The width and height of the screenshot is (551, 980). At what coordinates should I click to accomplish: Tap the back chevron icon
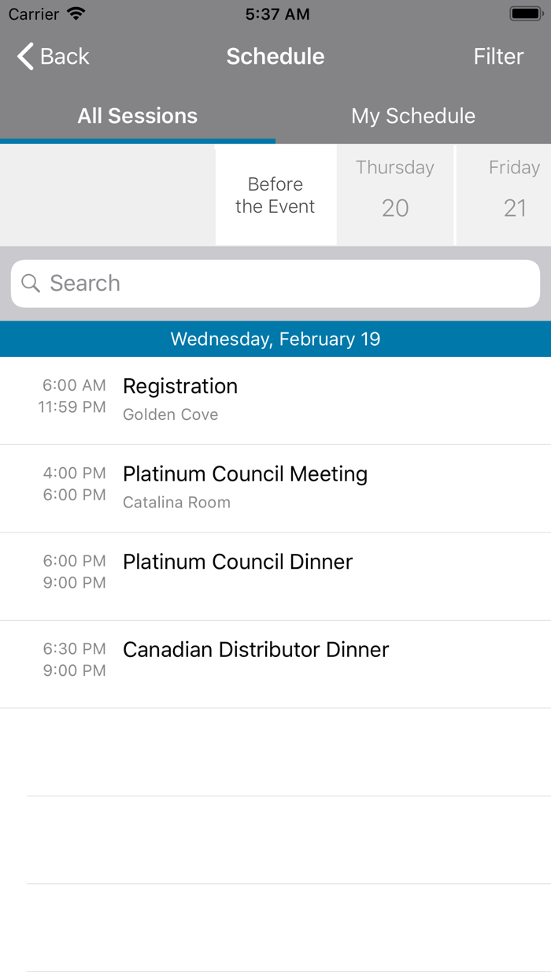click(24, 56)
